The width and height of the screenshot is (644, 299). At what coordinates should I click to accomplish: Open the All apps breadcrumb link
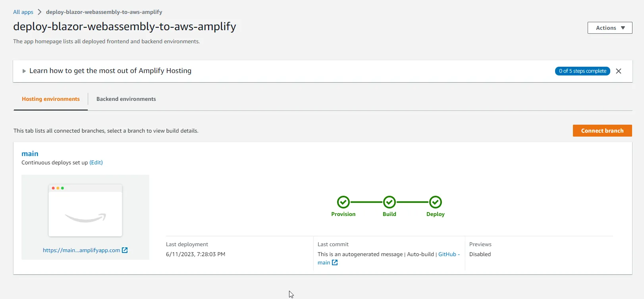click(23, 12)
